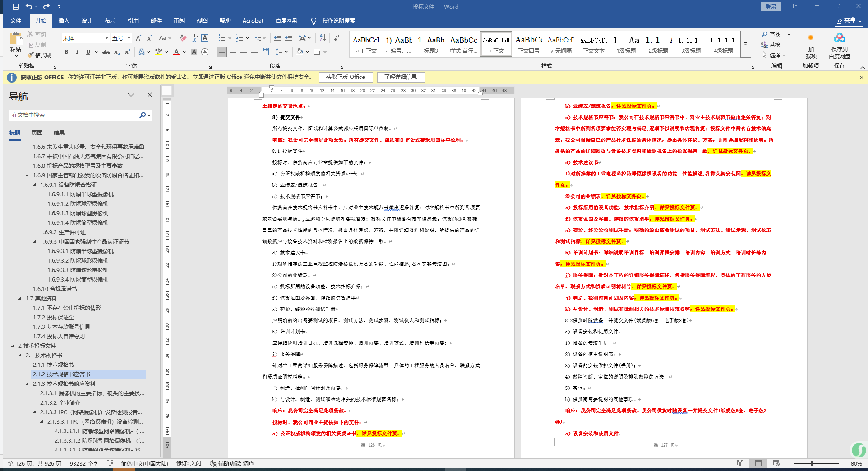The height and width of the screenshot is (471, 868).
Task: Collapse the 2.1.3 技术规格书响应资料 tree node
Action: click(x=27, y=384)
